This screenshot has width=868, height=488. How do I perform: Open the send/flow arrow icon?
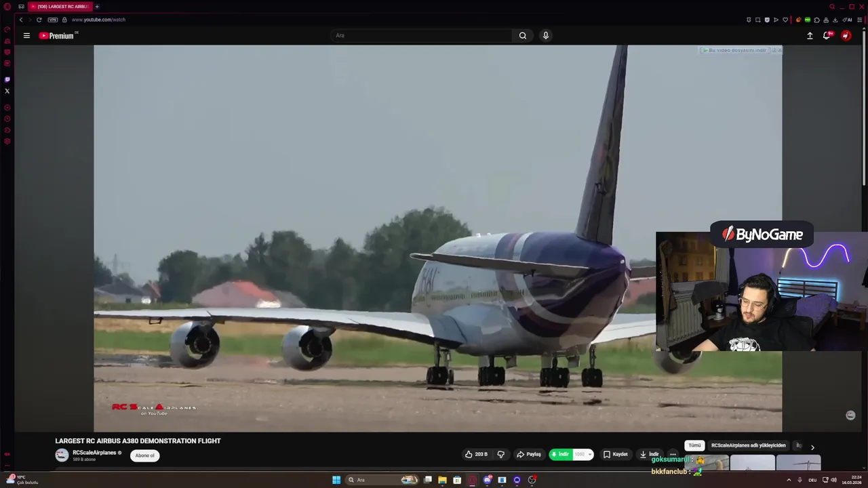(x=776, y=20)
